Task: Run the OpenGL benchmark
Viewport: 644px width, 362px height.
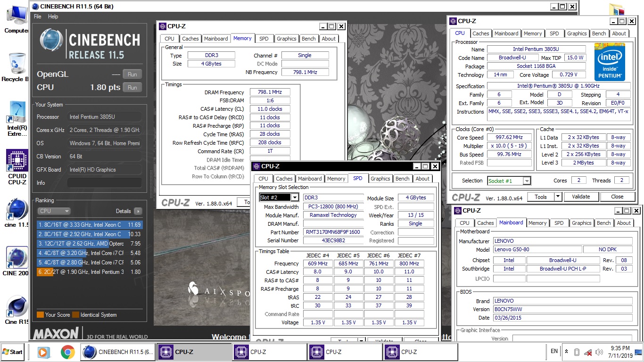Action: [x=132, y=74]
